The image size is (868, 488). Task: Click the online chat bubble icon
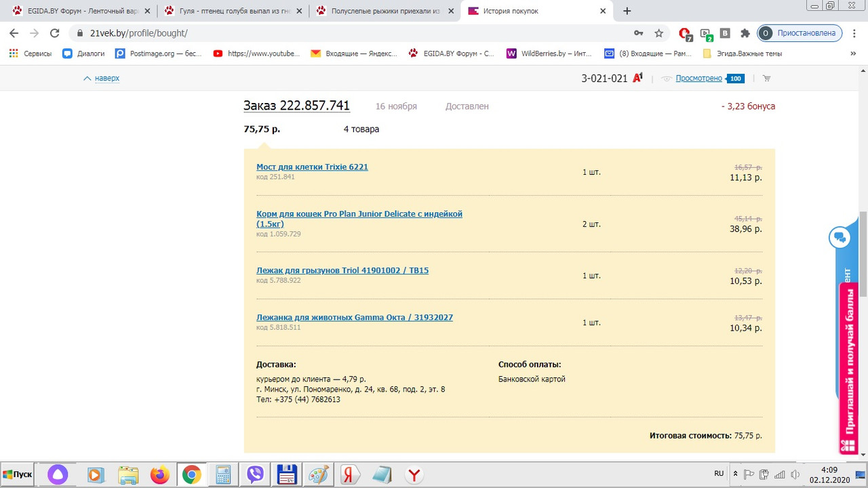tap(840, 237)
